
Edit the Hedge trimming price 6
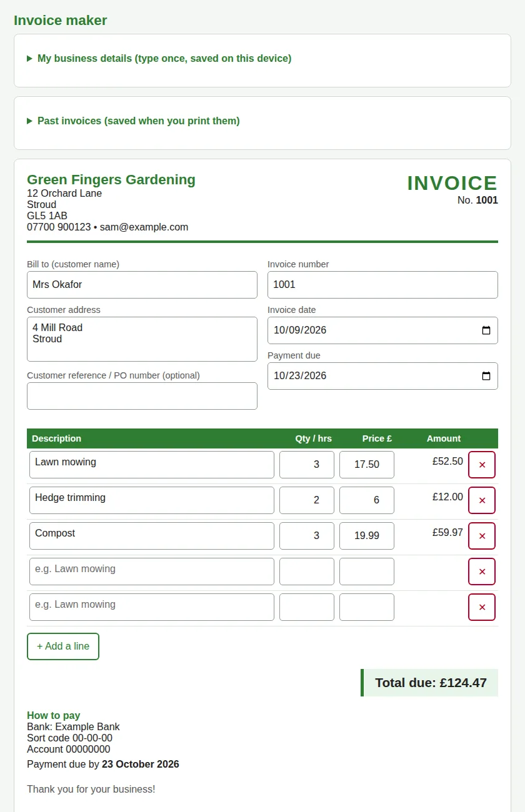pyautogui.click(x=367, y=500)
